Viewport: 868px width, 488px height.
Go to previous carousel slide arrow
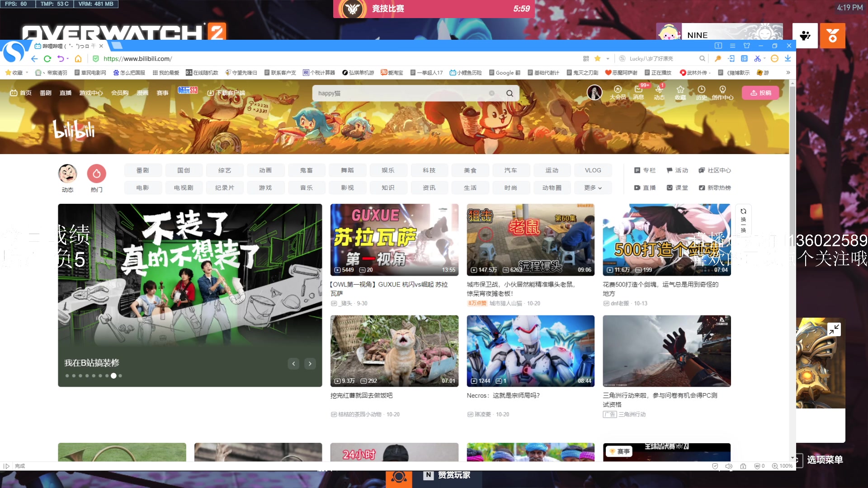coord(293,363)
